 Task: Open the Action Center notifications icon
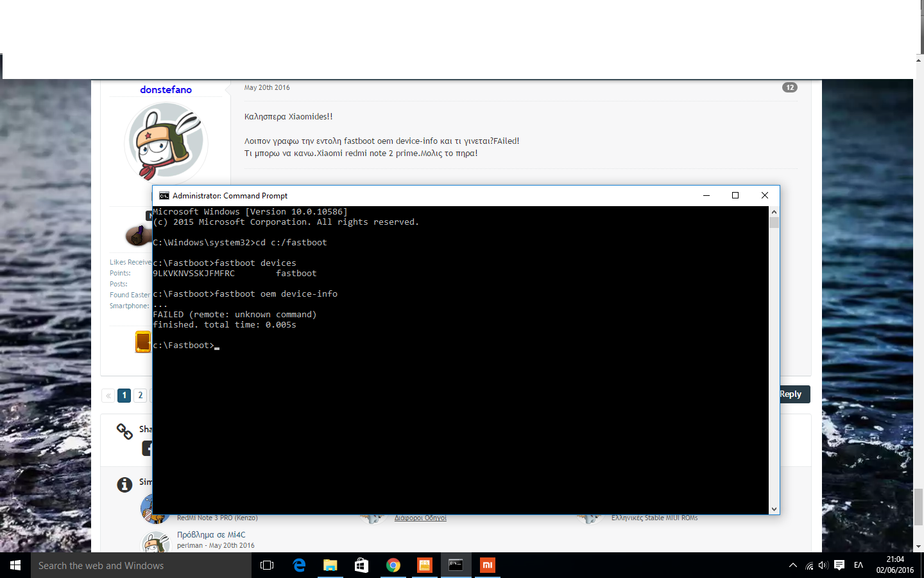tap(839, 565)
